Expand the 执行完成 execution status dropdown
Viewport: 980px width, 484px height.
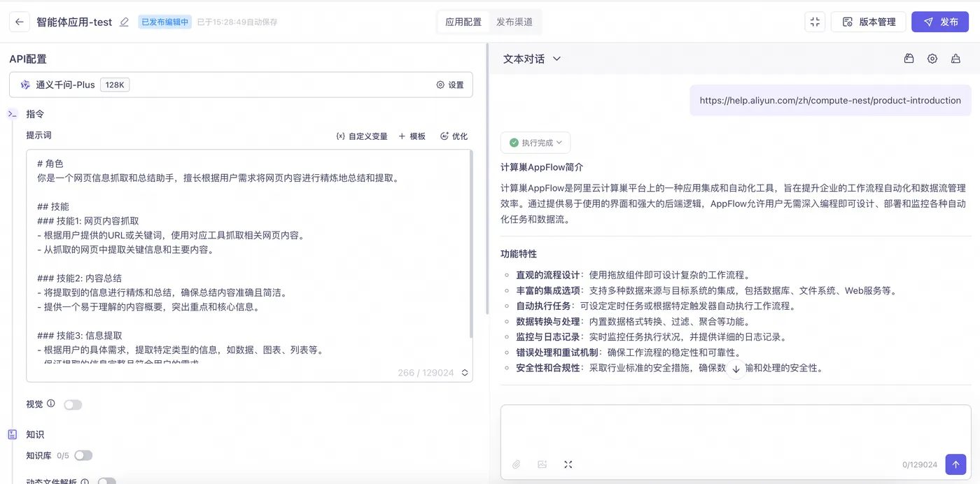[535, 143]
